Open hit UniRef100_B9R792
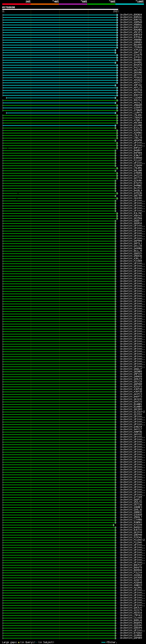 [131, 20]
